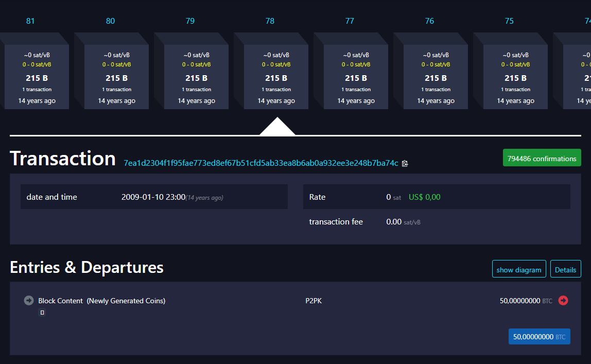
Task: Open block height 81 link
Action: [30, 21]
